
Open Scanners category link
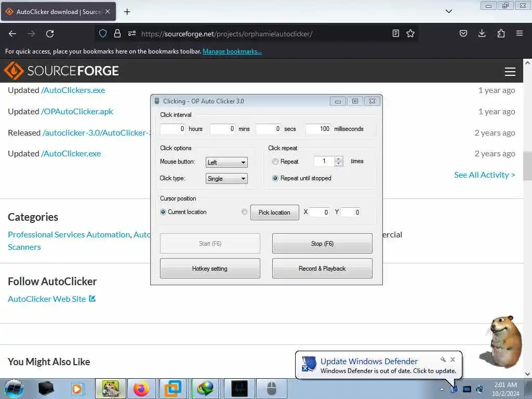[24, 247]
